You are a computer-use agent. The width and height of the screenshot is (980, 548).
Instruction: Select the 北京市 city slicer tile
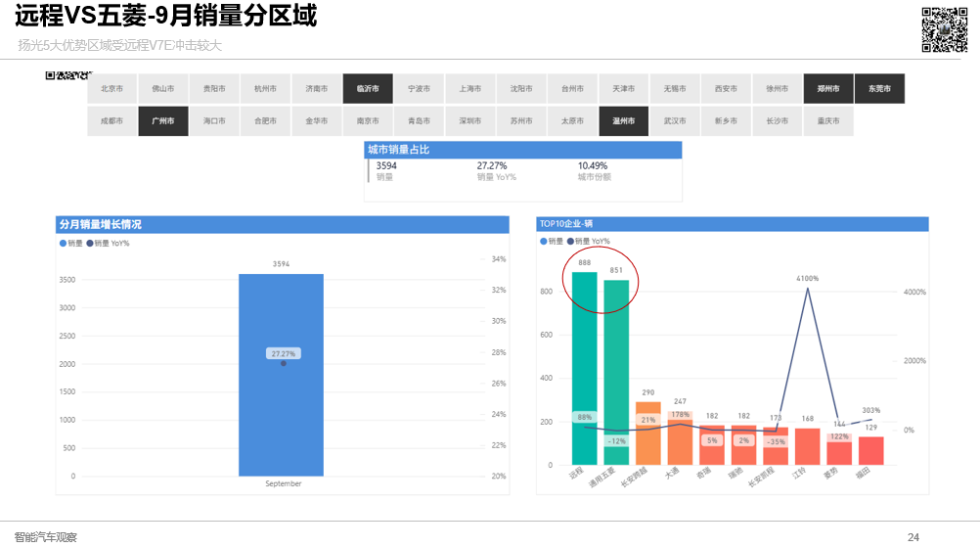111,89
